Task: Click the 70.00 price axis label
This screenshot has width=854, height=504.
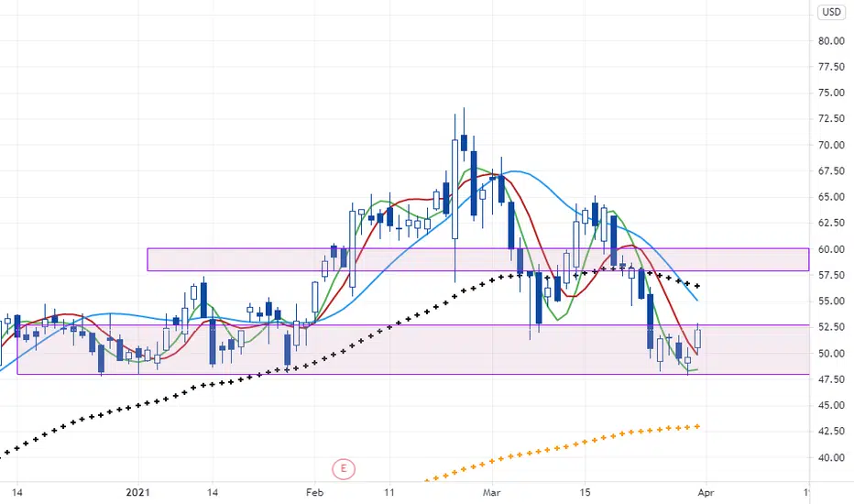Action: pyautogui.click(x=831, y=145)
